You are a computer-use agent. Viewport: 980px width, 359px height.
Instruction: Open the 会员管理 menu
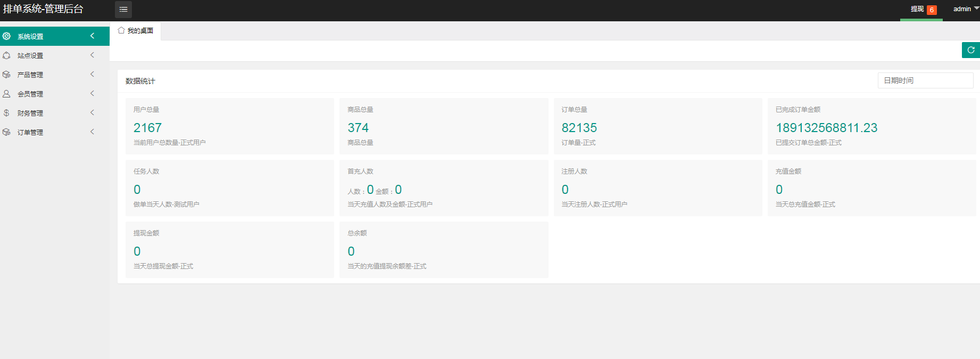tap(55, 94)
